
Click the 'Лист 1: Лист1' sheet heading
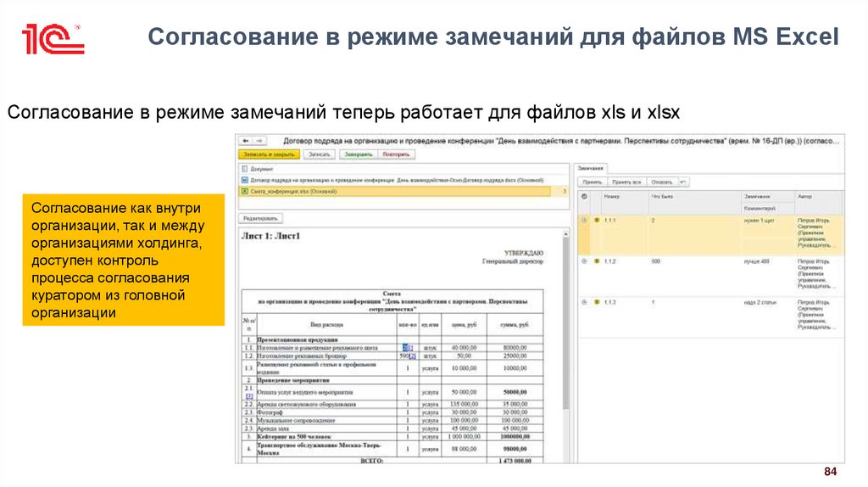[270, 236]
